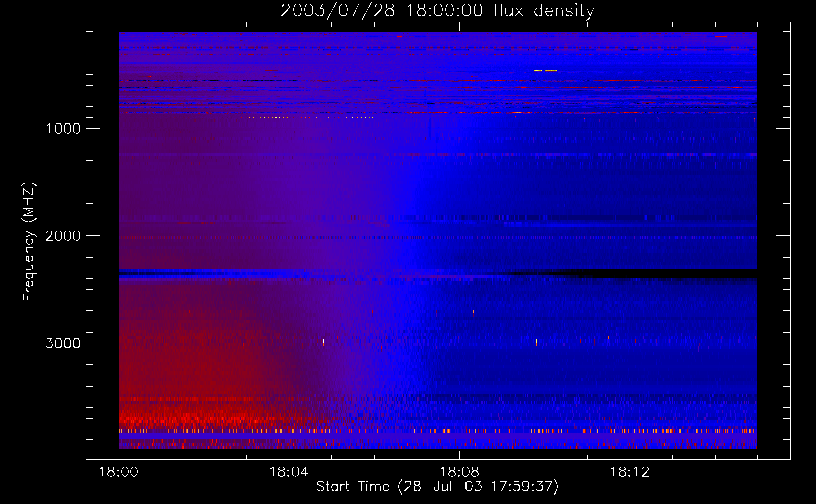Click the yellow dash burst near 18:10
816x504 pixels.
545,71
